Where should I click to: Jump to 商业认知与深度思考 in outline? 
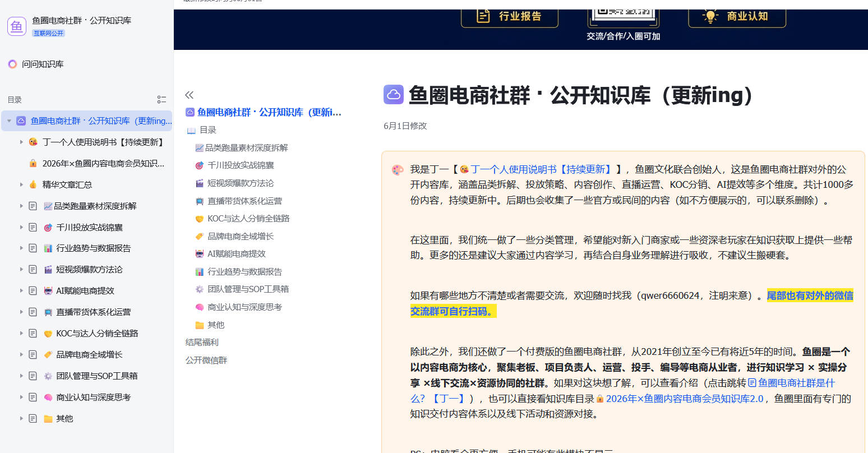(245, 307)
